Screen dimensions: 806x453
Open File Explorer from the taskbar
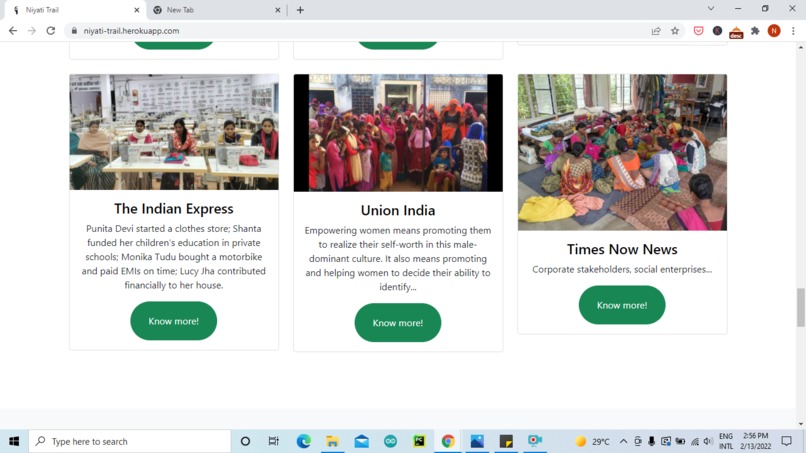pyautogui.click(x=332, y=441)
